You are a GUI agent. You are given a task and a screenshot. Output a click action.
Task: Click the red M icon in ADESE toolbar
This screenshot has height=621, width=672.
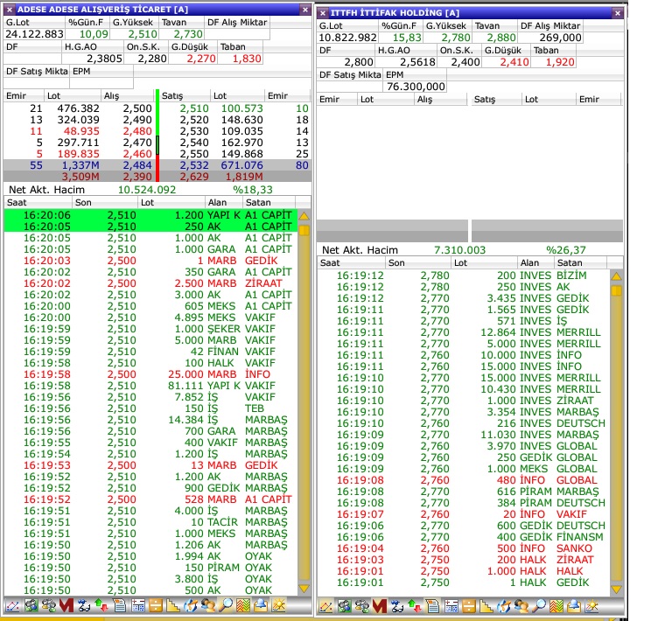pyautogui.click(x=66, y=605)
